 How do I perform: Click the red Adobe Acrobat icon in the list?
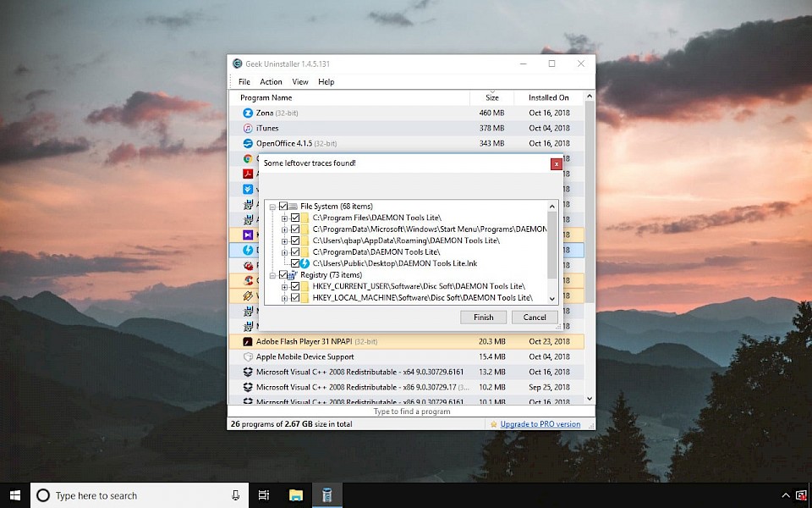coord(248,174)
